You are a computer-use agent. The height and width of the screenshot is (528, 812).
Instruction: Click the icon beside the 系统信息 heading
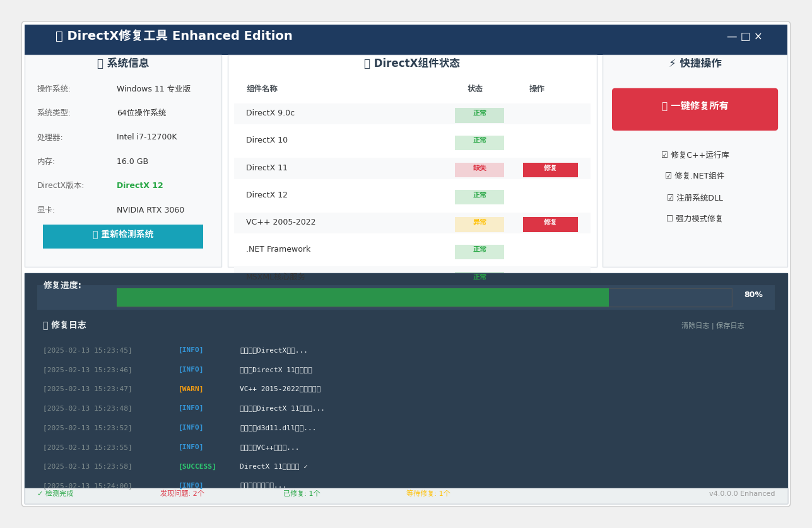100,64
